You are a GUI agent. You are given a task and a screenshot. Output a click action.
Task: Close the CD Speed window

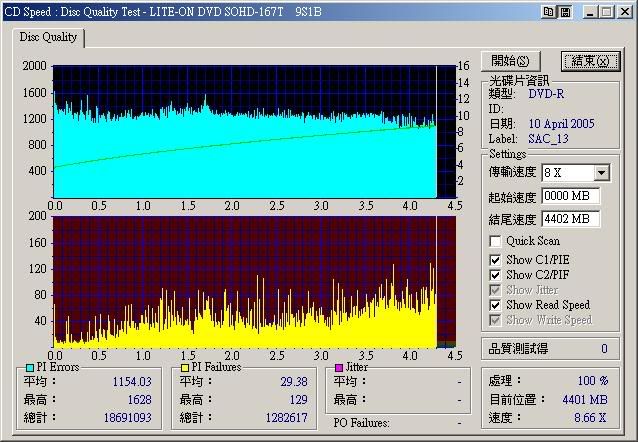625,12
